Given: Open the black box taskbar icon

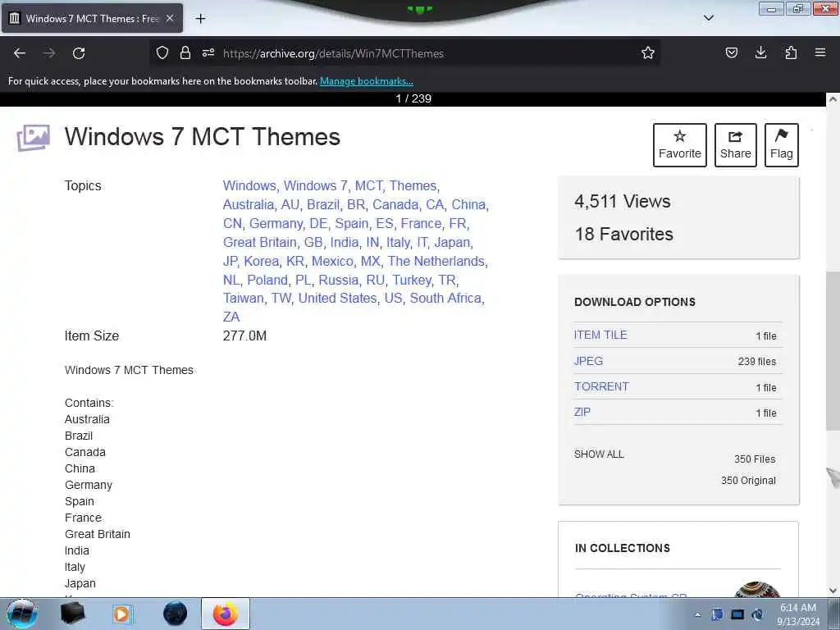Looking at the screenshot, I should (x=72, y=614).
